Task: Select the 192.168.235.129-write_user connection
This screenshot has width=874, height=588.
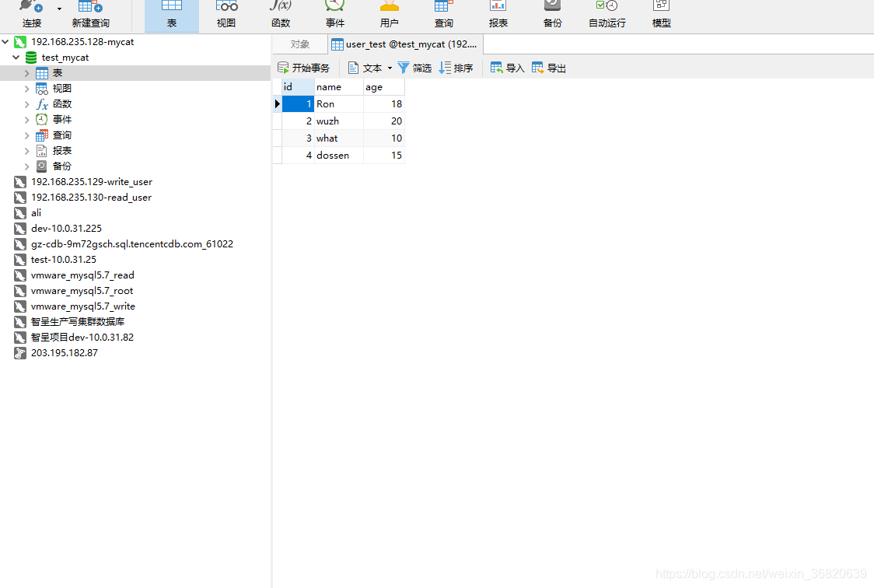Action: pyautogui.click(x=92, y=182)
